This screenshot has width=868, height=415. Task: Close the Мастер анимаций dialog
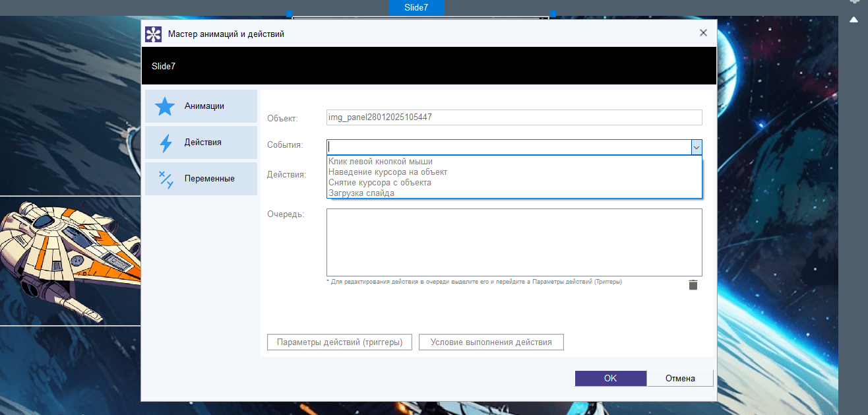click(703, 33)
